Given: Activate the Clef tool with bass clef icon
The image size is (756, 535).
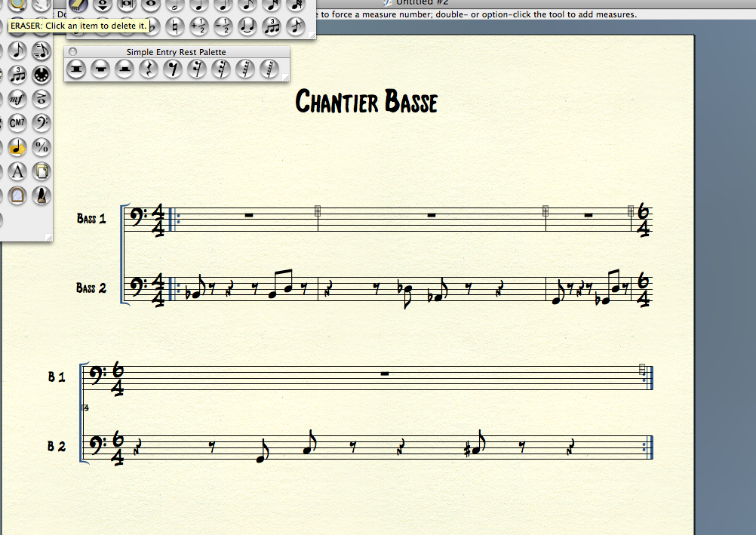Looking at the screenshot, I should pyautogui.click(x=41, y=123).
